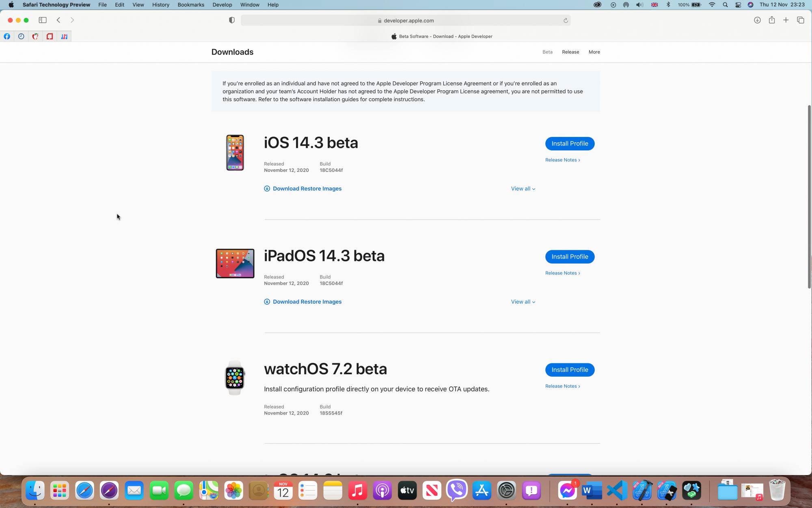Open the Facebook pinned tab
The image size is (812, 508).
(x=7, y=36)
